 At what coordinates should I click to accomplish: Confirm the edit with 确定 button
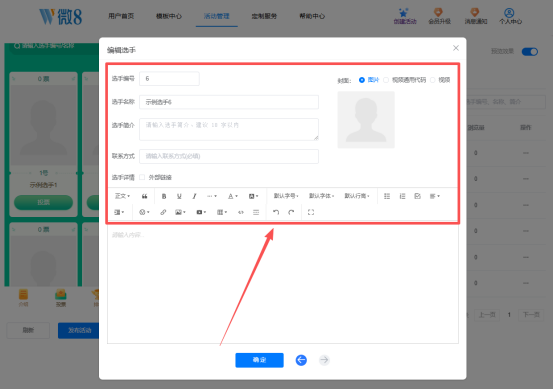pos(259,360)
